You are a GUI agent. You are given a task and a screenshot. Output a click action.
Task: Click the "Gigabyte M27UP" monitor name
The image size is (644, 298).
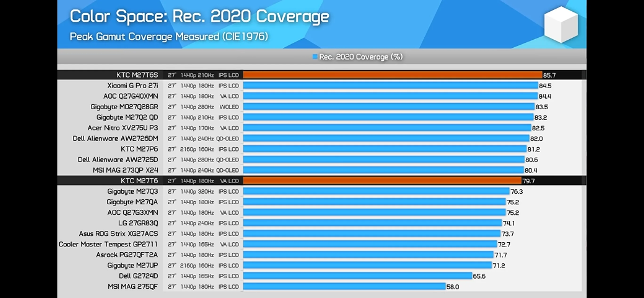[133, 265]
